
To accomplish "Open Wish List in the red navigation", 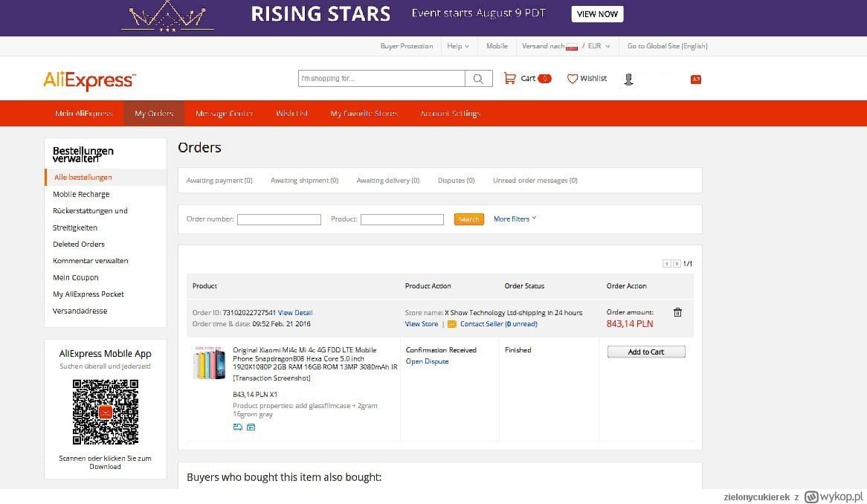I will point(292,113).
